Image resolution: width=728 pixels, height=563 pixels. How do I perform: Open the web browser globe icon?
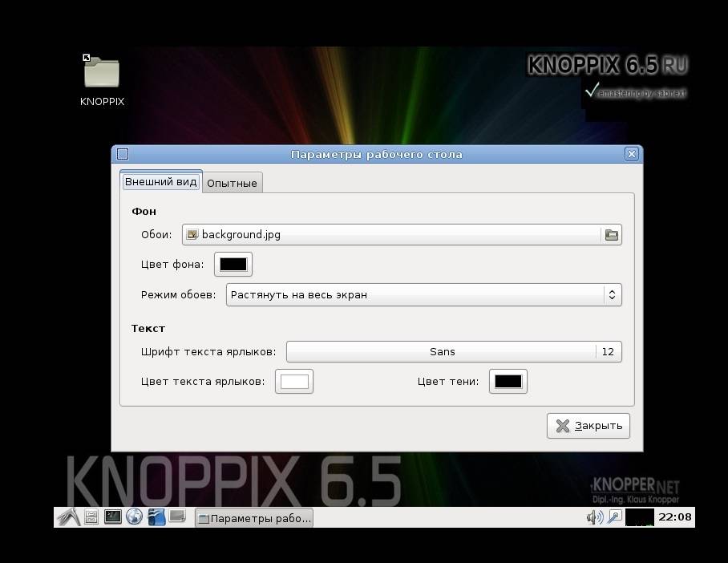134,516
